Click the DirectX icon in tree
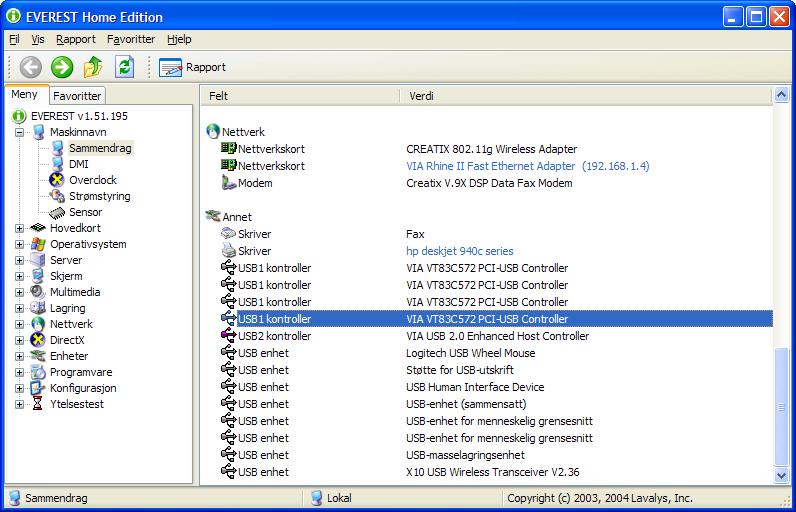This screenshot has height=512, width=796. coord(38,340)
